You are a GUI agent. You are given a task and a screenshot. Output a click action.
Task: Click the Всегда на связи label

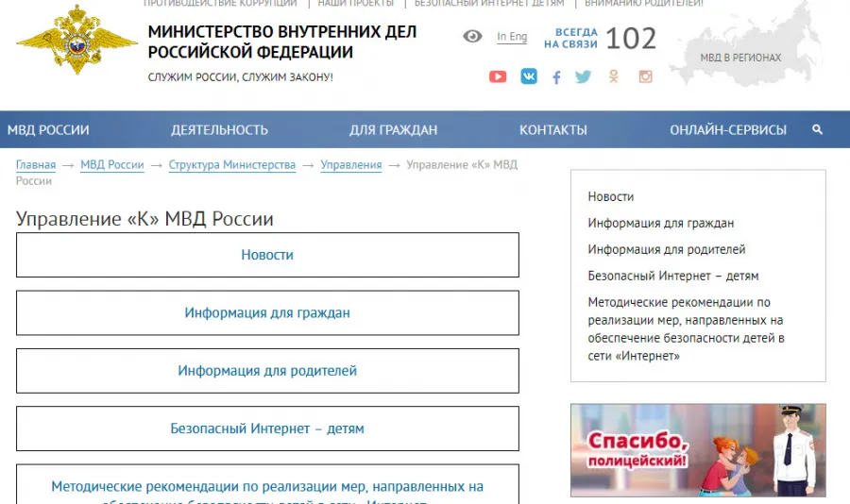pyautogui.click(x=570, y=39)
